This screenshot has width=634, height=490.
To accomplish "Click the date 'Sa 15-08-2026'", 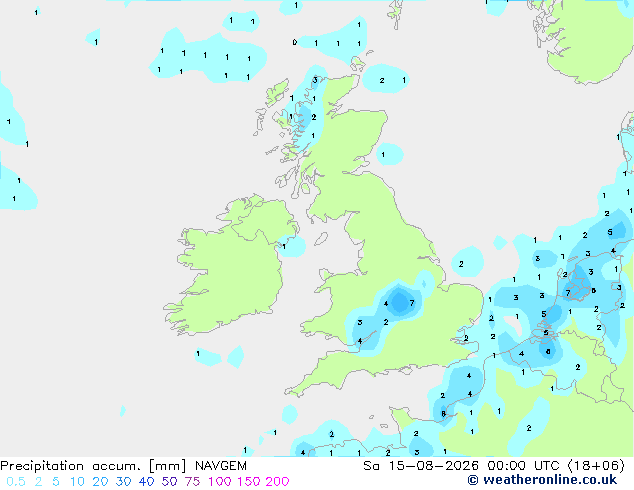I will click(421, 466).
